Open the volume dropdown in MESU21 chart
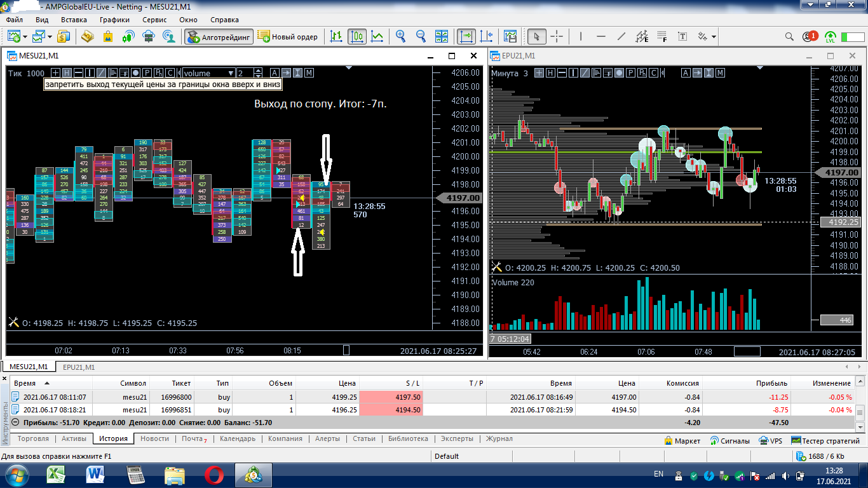 click(208, 73)
